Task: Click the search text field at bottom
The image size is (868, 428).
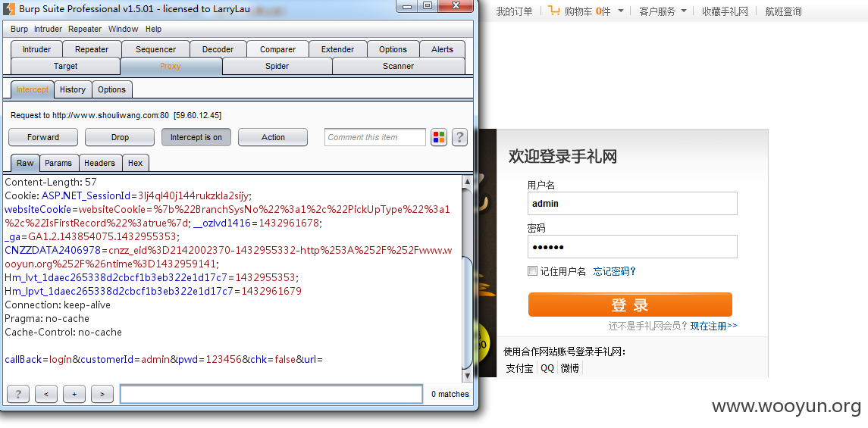Action: click(x=271, y=394)
